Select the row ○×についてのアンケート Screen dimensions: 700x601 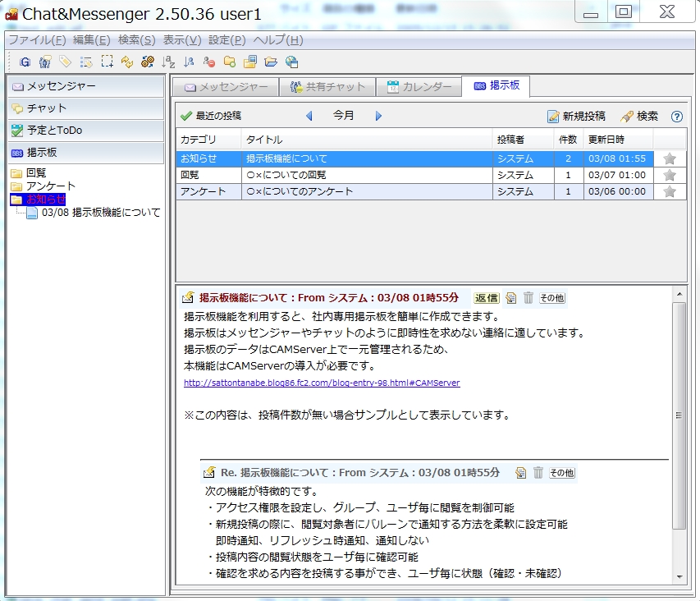point(432,191)
